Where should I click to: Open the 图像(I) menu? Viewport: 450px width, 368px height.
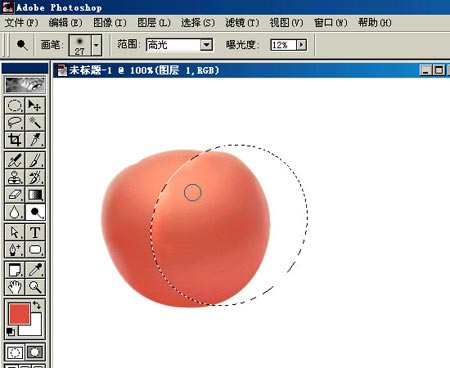110,23
